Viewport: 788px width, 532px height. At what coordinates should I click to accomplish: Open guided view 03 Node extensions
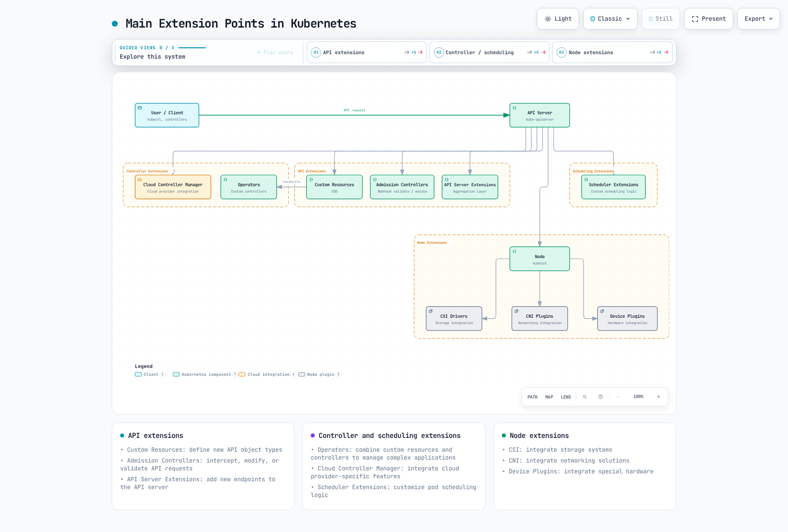612,52
